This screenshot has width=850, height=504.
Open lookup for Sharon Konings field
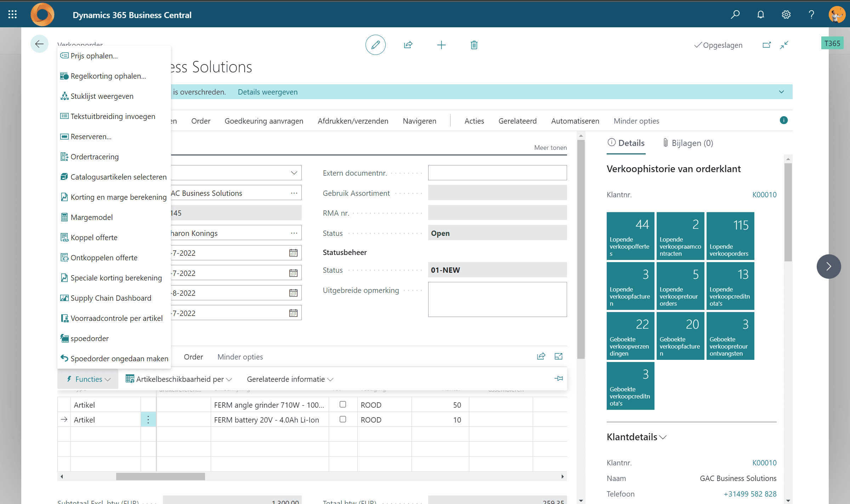(294, 233)
